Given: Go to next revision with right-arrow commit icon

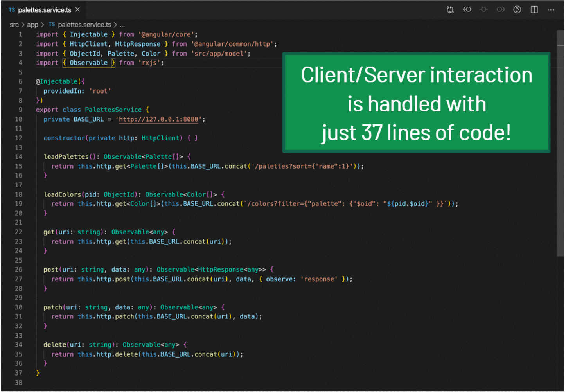Looking at the screenshot, I should (x=501, y=10).
